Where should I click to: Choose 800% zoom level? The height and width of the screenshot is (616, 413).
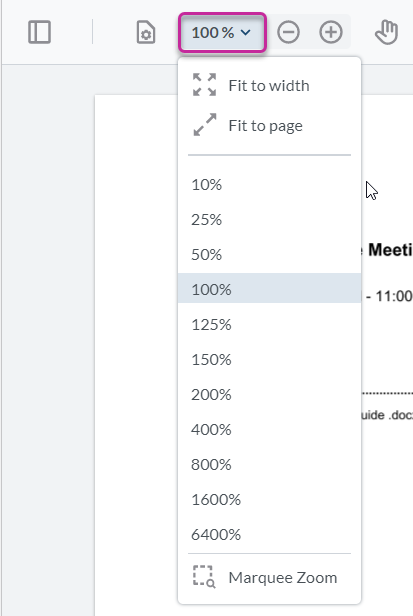[269, 464]
